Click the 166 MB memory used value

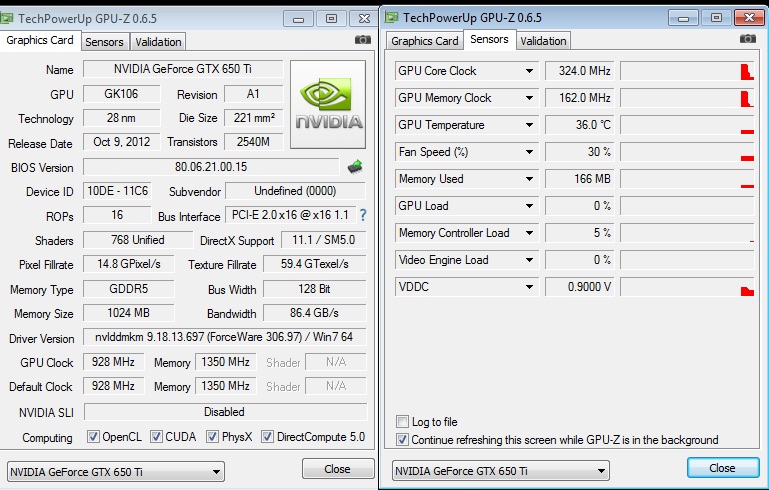pos(579,179)
